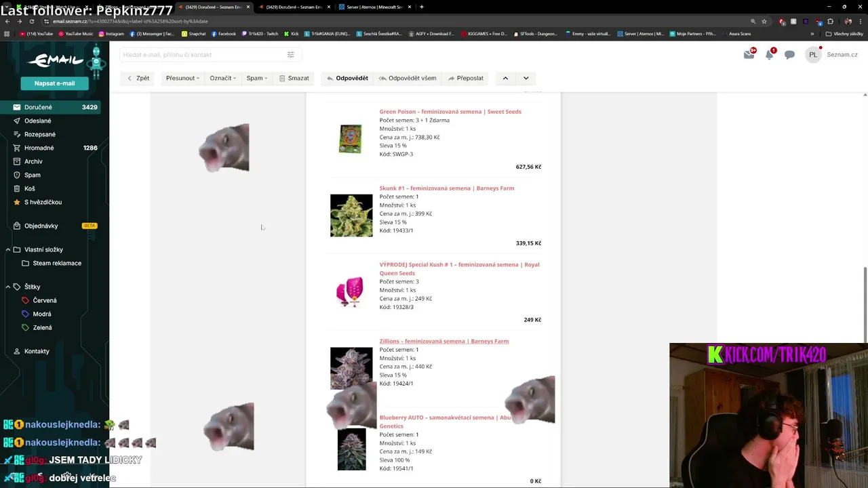Open new browser tab plus button
This screenshot has width=868, height=488.
422,7
